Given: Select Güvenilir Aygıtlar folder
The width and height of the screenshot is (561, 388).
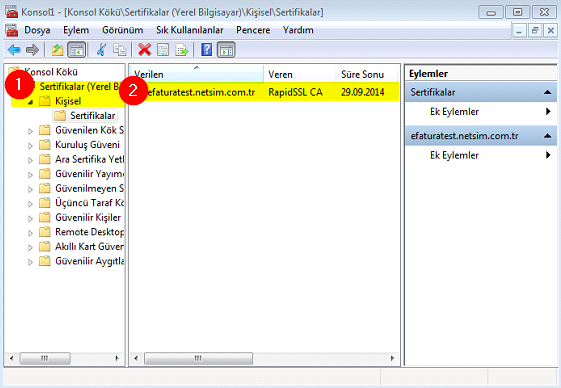Looking at the screenshot, I should point(81,261).
